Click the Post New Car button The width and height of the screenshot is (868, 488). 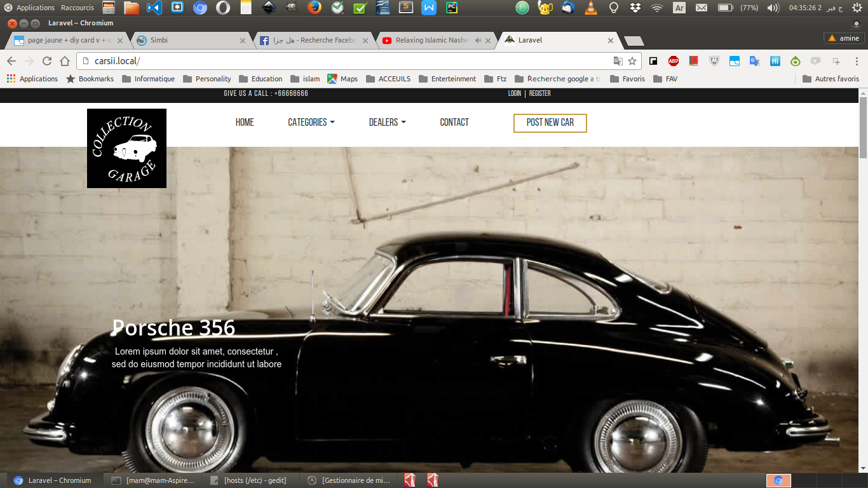(550, 123)
